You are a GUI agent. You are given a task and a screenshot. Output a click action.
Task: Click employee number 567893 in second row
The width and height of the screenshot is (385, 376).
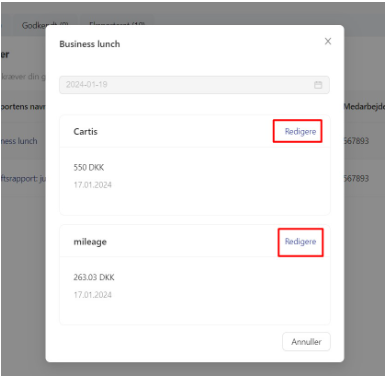pos(356,178)
